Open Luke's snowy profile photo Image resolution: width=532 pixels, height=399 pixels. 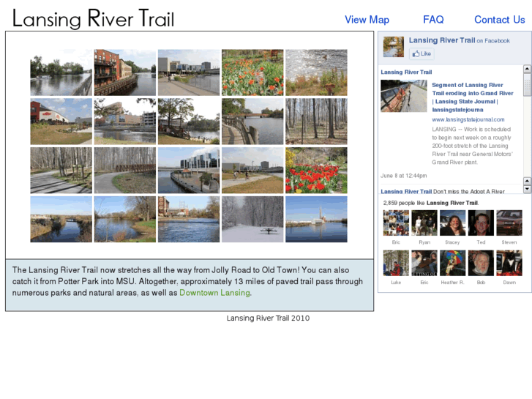tap(396, 263)
